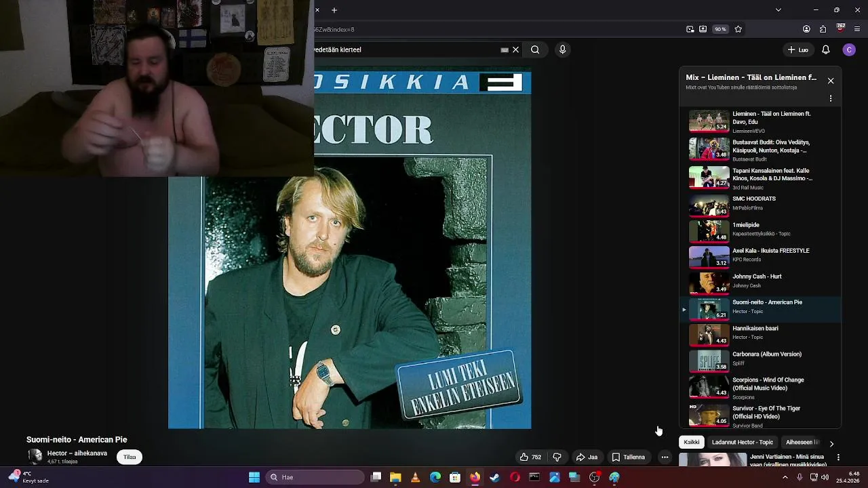Open File Explorer from the taskbar
The image size is (868, 488).
tap(395, 477)
